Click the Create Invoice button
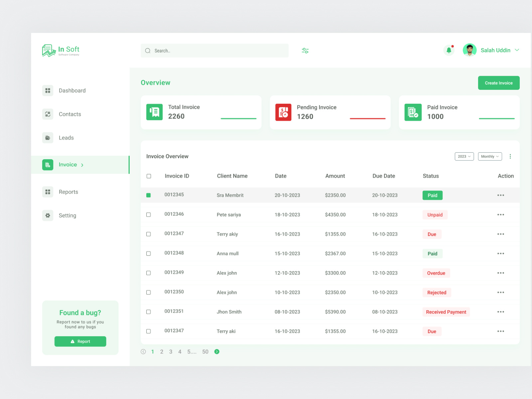This screenshot has height=399, width=532. pos(498,83)
